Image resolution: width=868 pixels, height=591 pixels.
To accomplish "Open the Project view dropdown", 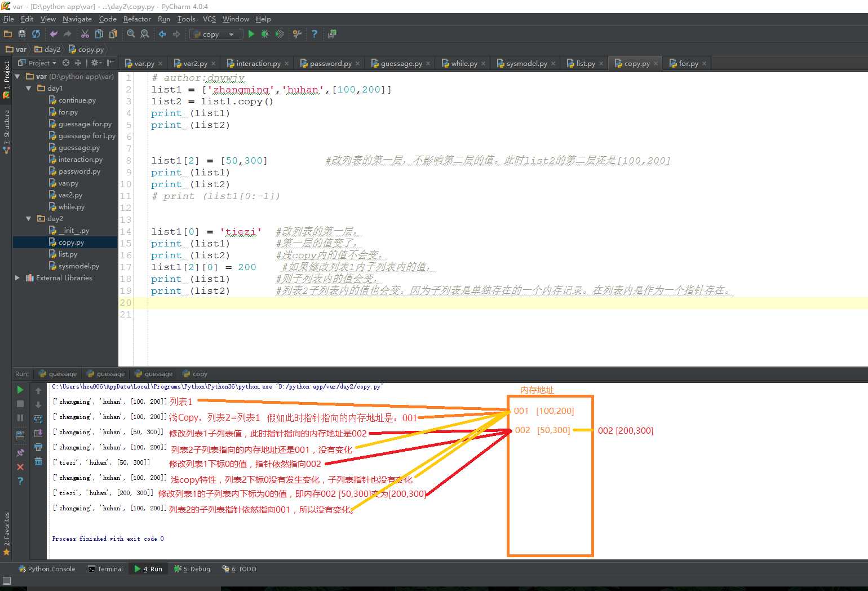I will [37, 63].
